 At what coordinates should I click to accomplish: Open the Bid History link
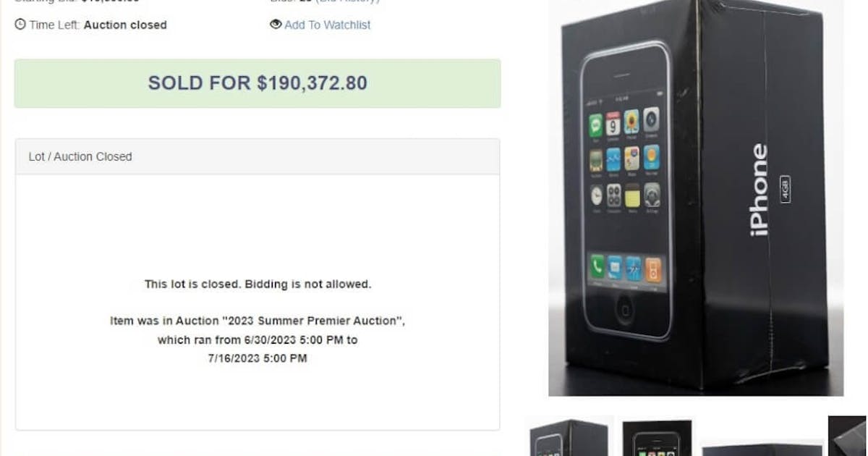tap(346, 1)
